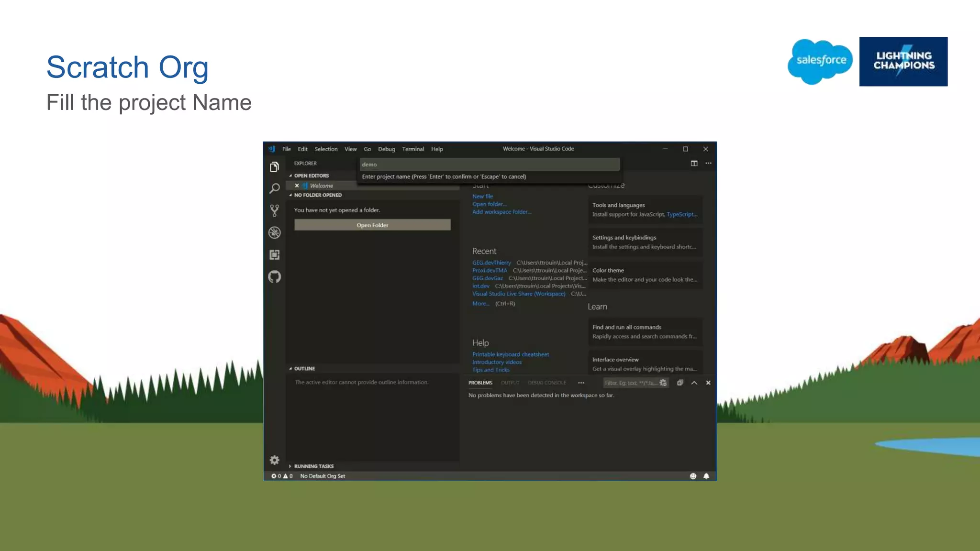The width and height of the screenshot is (980, 551).
Task: Click the split editor icon
Action: coord(694,164)
